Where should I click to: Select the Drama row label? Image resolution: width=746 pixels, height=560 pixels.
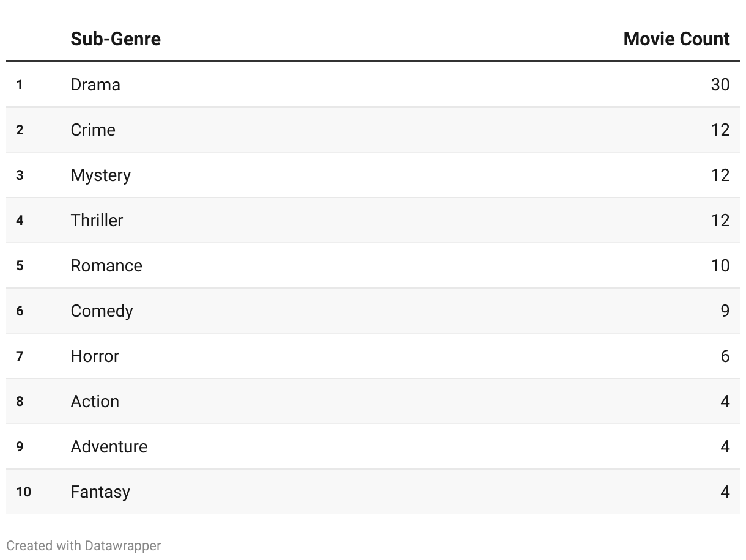click(95, 84)
